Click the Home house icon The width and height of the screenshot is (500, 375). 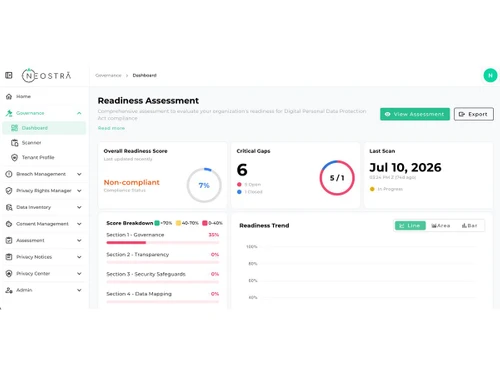point(9,97)
